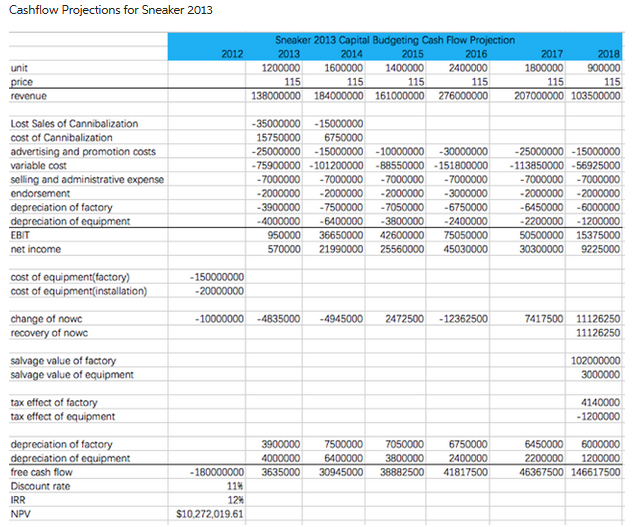This screenshot has height=527, width=632.
Task: Click 'recovery of nowc' row label
Action: coord(49,333)
